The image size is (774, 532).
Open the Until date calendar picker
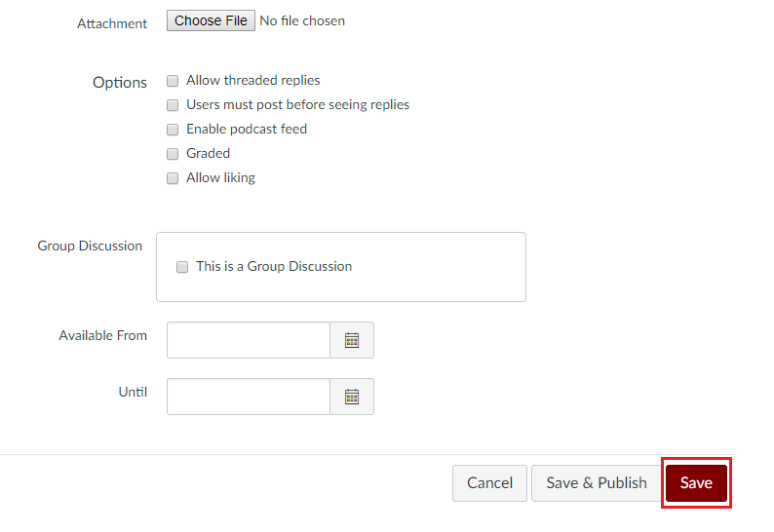coord(352,397)
